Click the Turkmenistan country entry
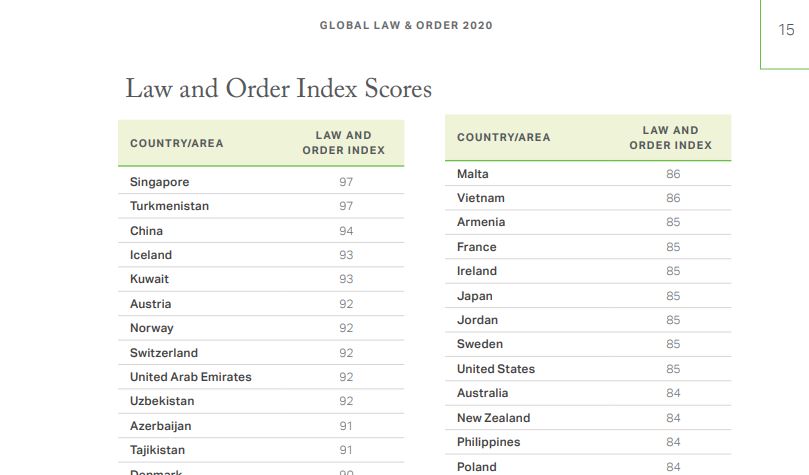This screenshot has width=809, height=475. 171,206
